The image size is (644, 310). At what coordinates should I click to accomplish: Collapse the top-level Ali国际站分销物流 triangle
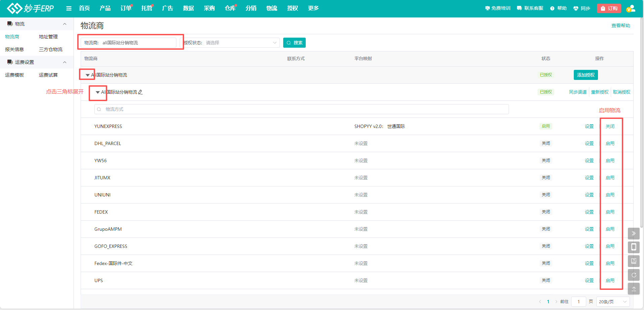[87, 75]
